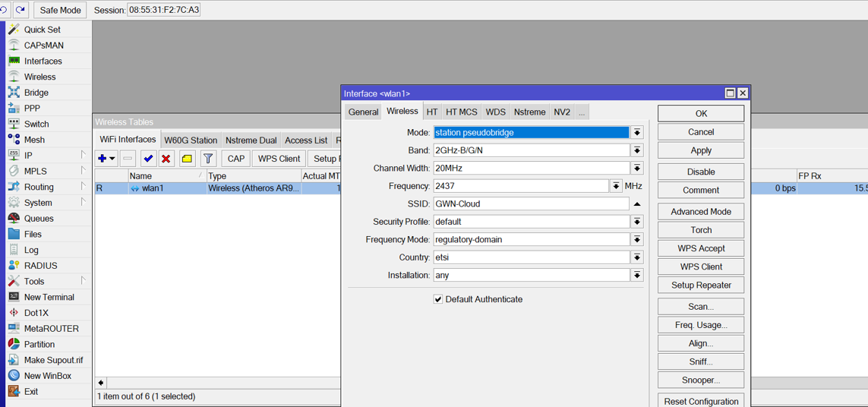
Task: Click the blue plus Add button
Action: pyautogui.click(x=106, y=159)
